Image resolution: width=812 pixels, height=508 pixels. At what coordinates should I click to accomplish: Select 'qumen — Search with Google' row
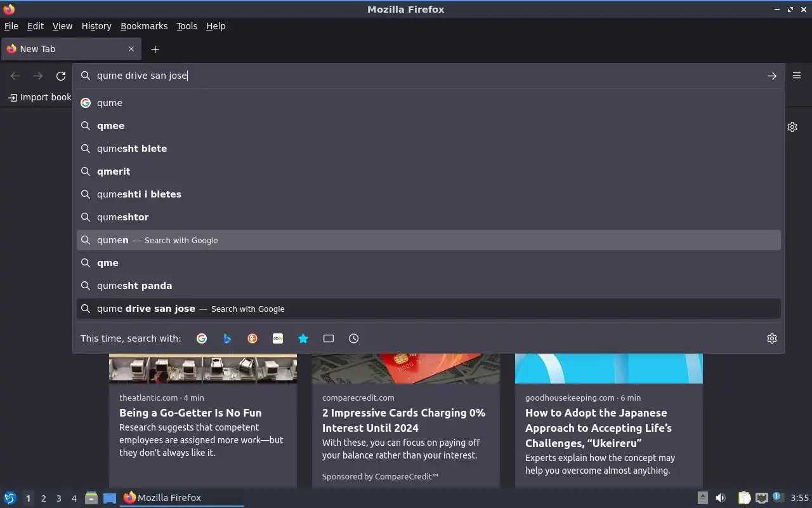click(428, 240)
